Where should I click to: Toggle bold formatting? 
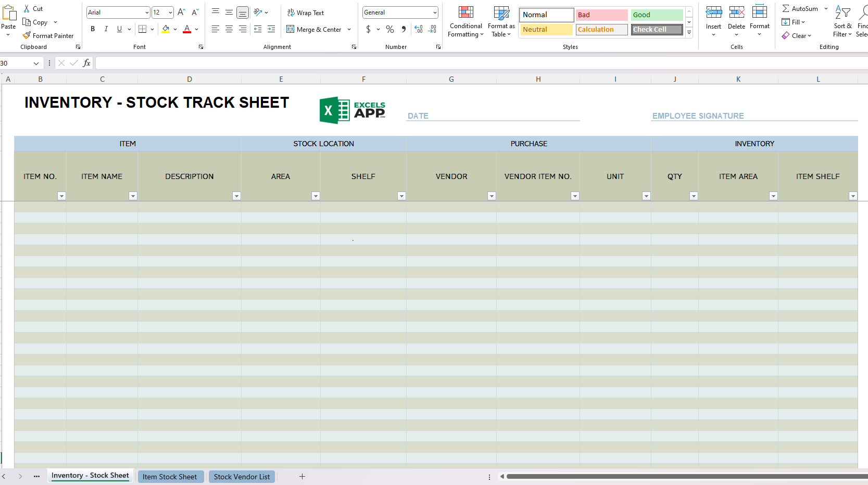93,29
